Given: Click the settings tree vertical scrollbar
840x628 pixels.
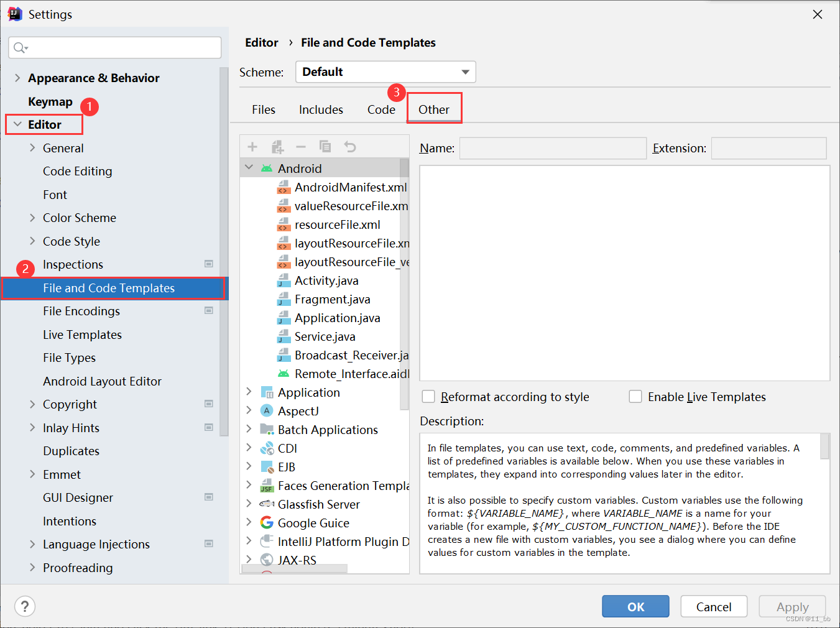Looking at the screenshot, I should (x=224, y=252).
